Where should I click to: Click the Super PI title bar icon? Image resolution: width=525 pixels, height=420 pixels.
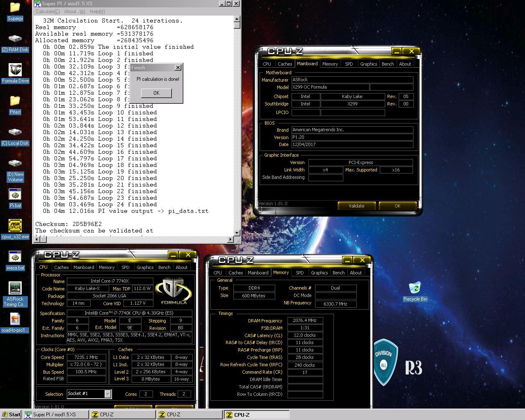click(x=37, y=4)
